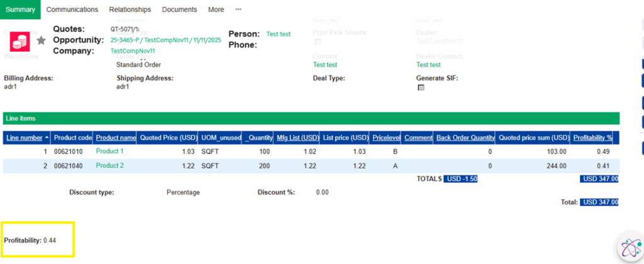
Task: Mark quote as favorite with star icon
Action: (42, 40)
